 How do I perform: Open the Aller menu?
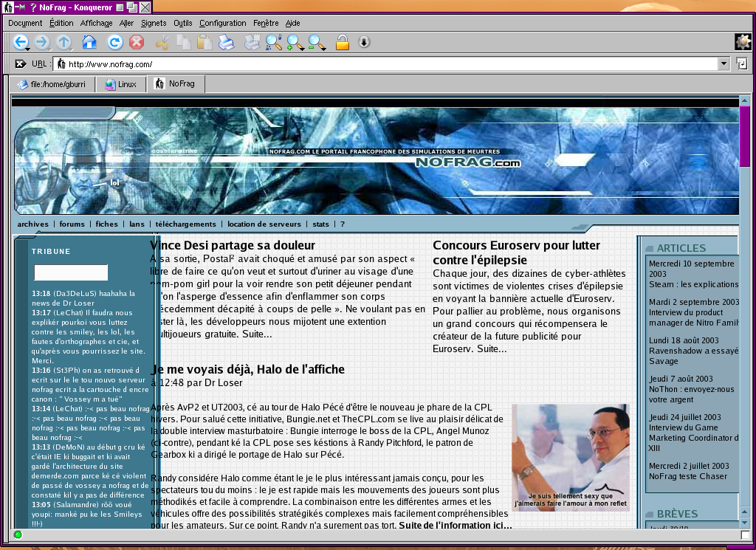pyautogui.click(x=126, y=23)
